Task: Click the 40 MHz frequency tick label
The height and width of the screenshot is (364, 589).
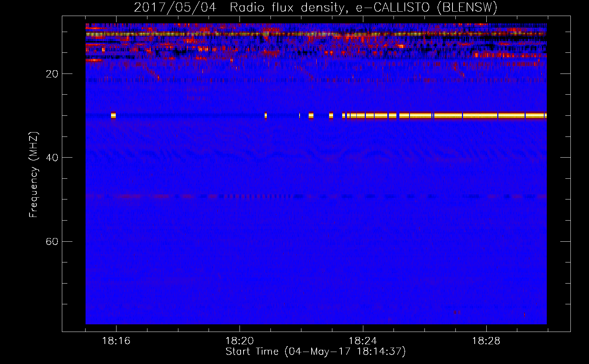Action: tap(52, 158)
